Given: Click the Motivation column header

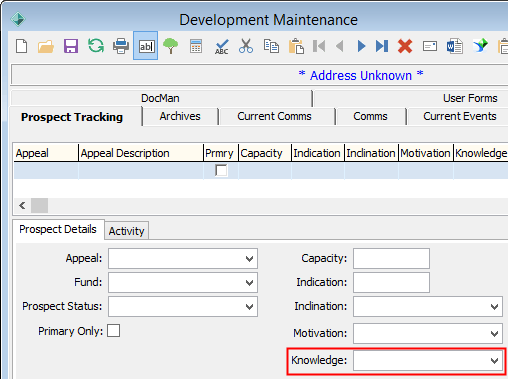Looking at the screenshot, I should [426, 153].
